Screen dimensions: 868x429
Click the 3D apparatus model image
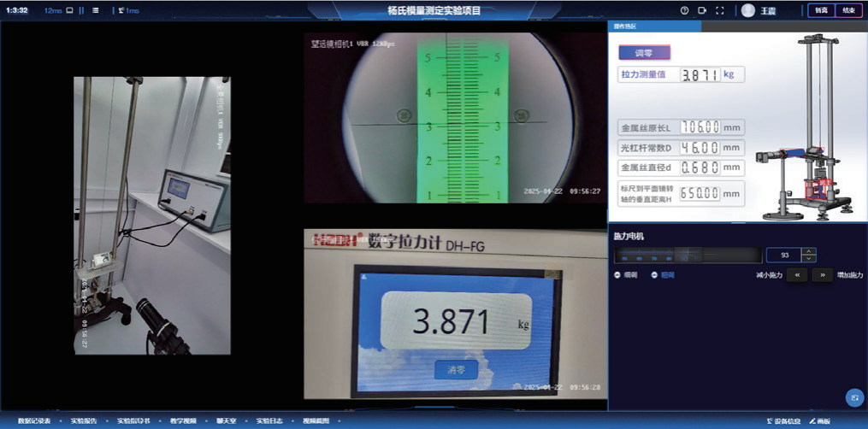806,127
